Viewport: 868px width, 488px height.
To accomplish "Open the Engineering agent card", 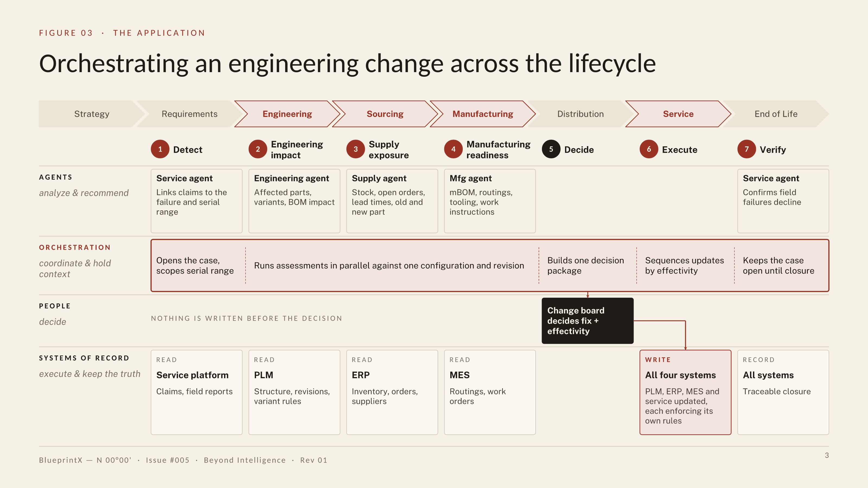I will click(294, 201).
